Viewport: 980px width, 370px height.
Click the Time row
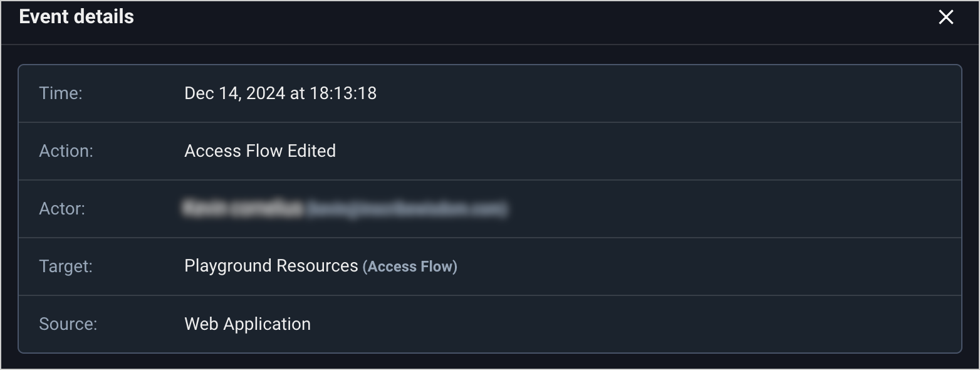(x=627, y=93)
